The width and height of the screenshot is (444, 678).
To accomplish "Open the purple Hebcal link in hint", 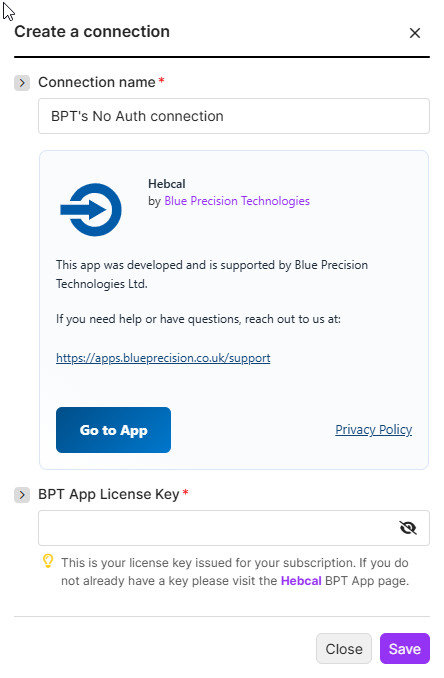I will [301, 581].
